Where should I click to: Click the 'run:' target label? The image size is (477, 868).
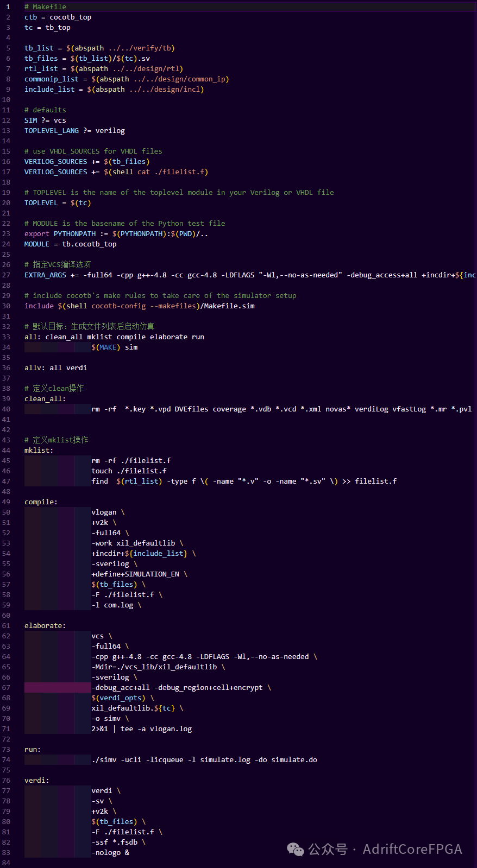[x=33, y=750]
